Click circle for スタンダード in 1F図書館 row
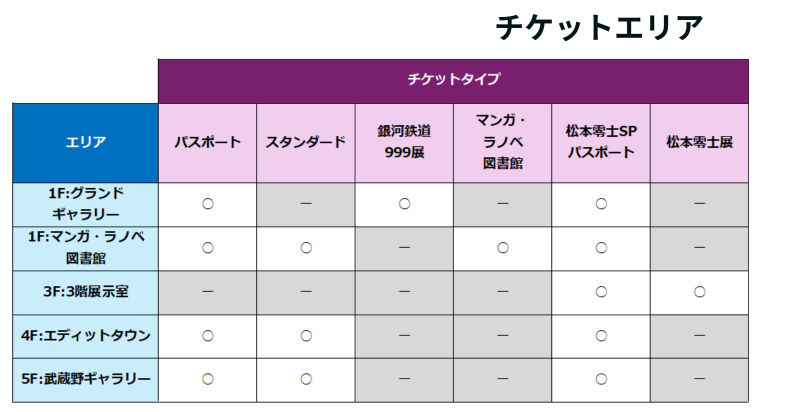 click(306, 248)
